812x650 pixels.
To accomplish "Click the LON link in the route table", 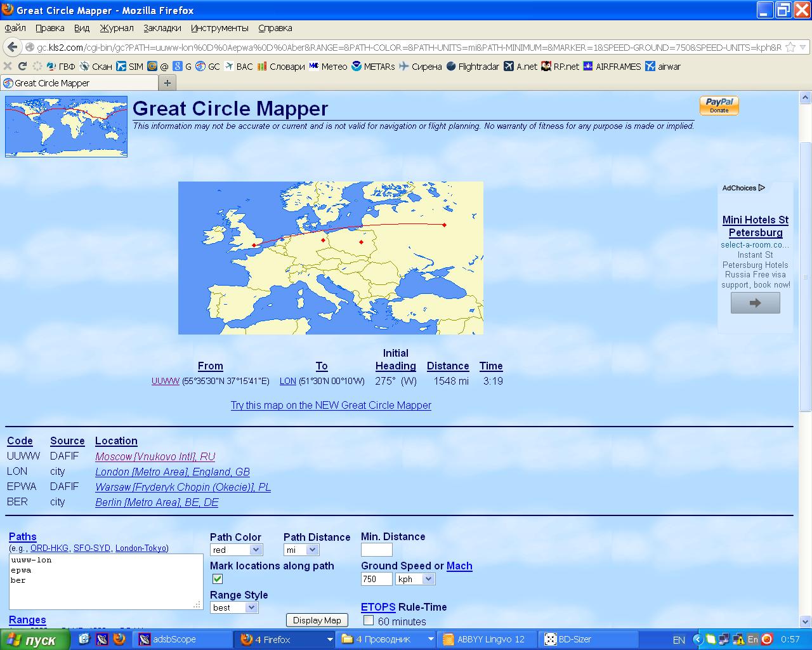I will (x=288, y=381).
